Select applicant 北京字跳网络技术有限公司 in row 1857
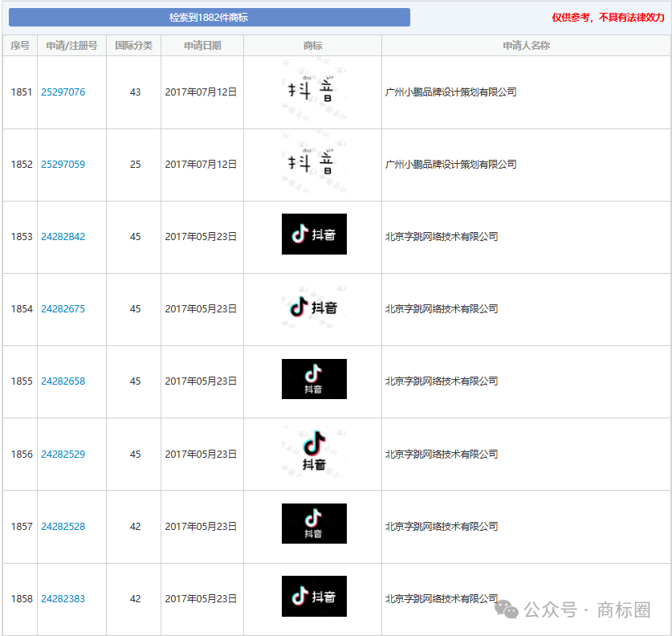672x636 pixels. pyautogui.click(x=442, y=527)
